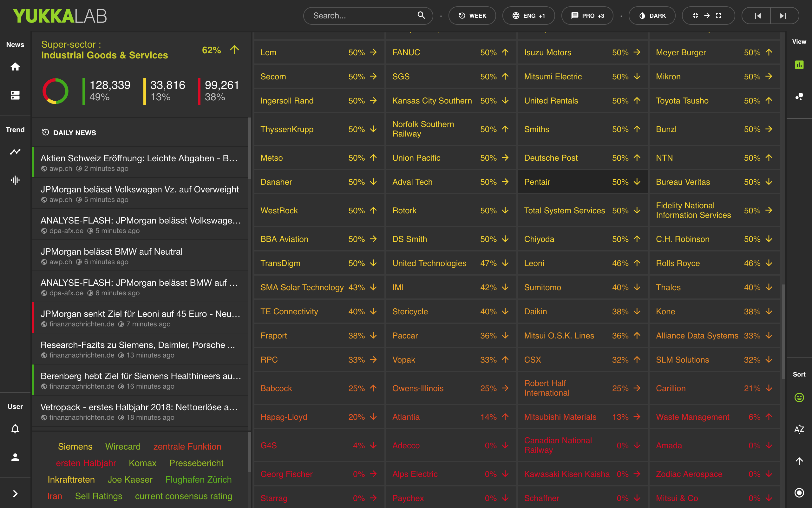
Task: Select the SMA Solar Technology cell
Action: [319, 287]
